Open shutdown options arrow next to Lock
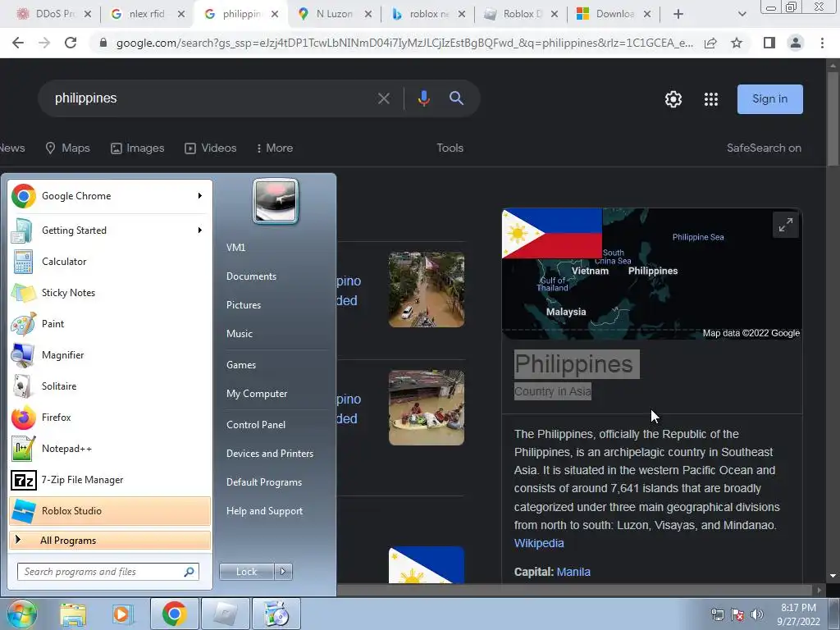This screenshot has height=630, width=840. (x=283, y=572)
